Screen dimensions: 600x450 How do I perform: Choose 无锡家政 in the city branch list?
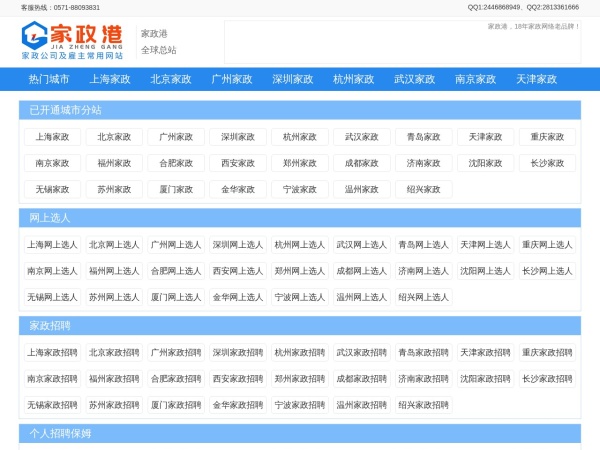[x=52, y=189]
